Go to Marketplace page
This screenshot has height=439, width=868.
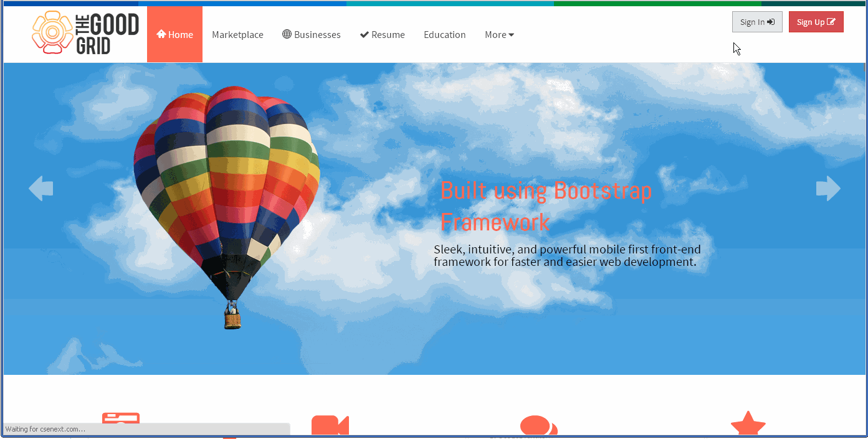tap(237, 34)
